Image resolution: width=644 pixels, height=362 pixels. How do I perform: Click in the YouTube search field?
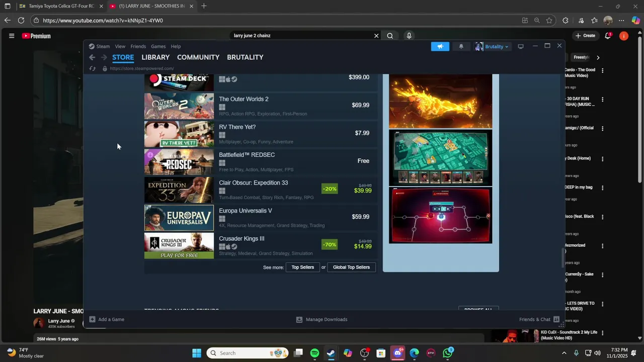(x=301, y=36)
